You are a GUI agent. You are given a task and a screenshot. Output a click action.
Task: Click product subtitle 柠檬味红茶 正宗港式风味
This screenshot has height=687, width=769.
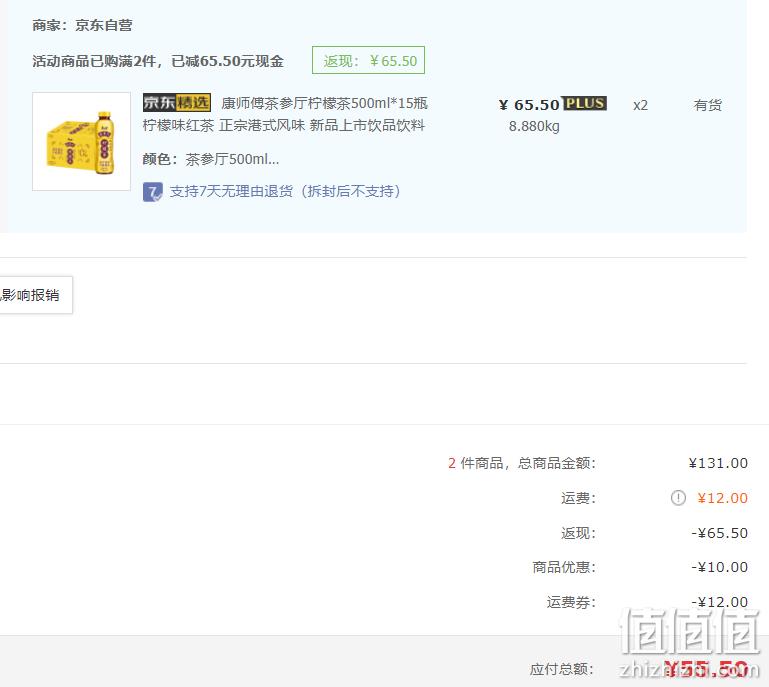pos(284,126)
